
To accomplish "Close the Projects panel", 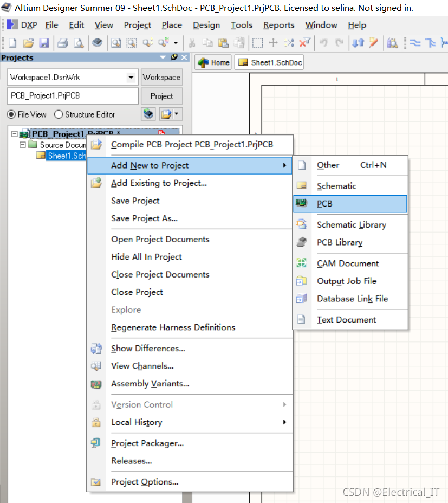I will 184,57.
